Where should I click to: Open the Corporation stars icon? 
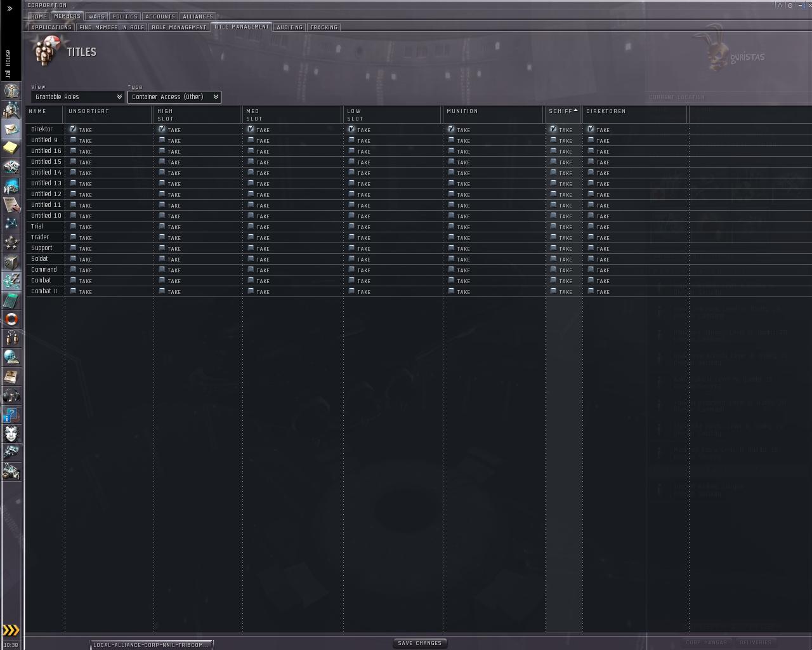[11, 243]
